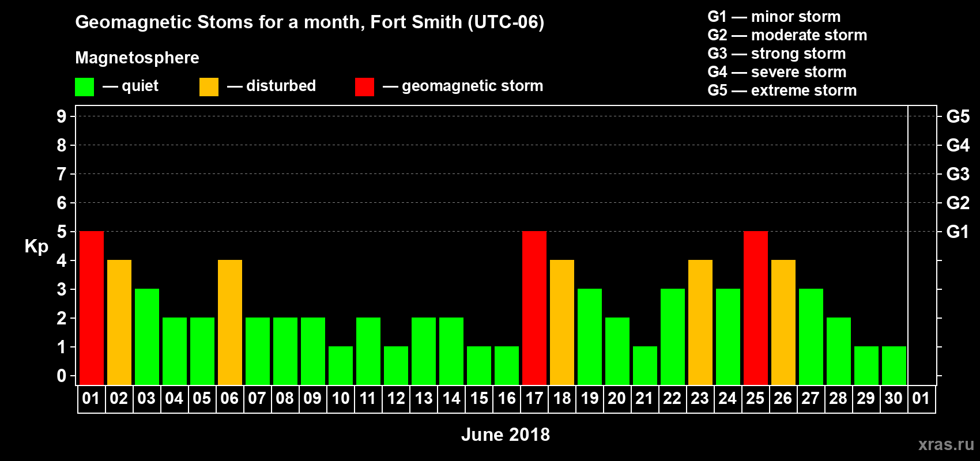The image size is (980, 461).
Task: Click the June 2018 caption
Action: pyautogui.click(x=506, y=434)
